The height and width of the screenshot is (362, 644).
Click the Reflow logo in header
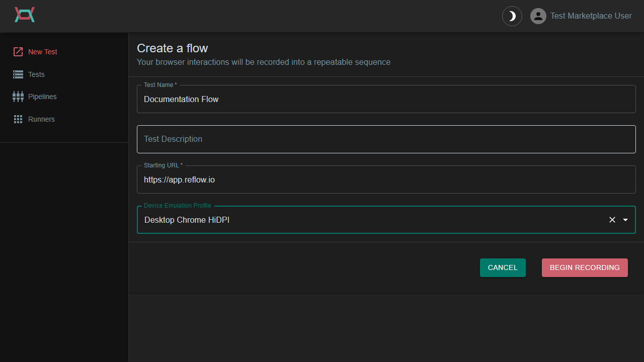point(25,15)
